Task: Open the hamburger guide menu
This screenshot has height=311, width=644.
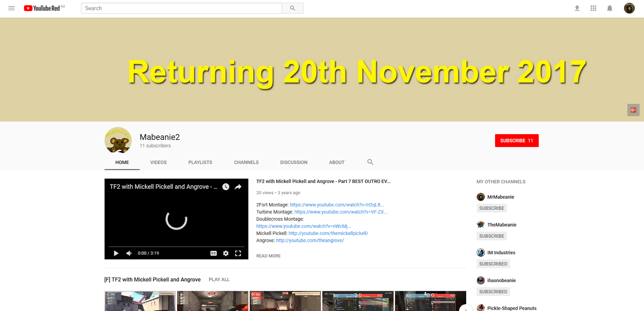Action: click(11, 8)
